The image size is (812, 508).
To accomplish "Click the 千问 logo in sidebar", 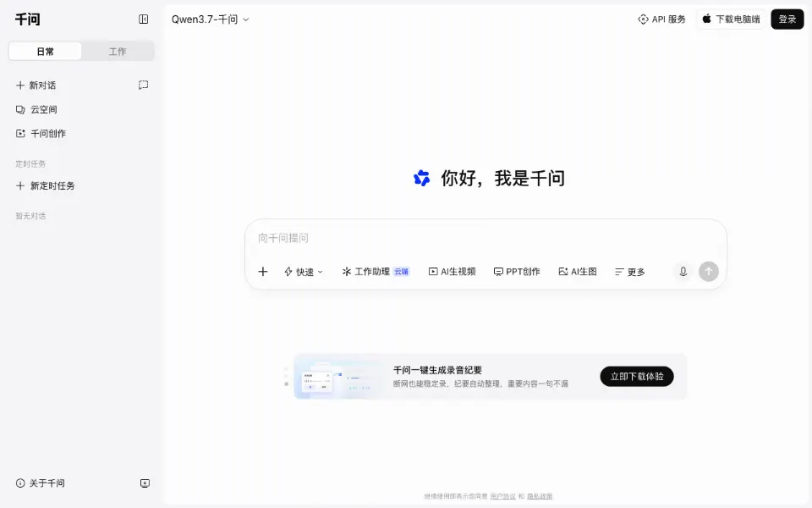I will [x=27, y=19].
